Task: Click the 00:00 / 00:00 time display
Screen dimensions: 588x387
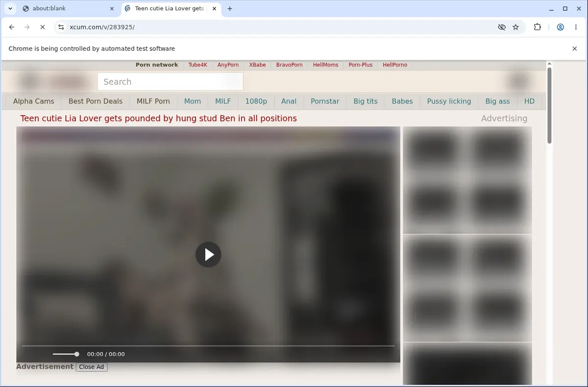Action: coord(106,354)
